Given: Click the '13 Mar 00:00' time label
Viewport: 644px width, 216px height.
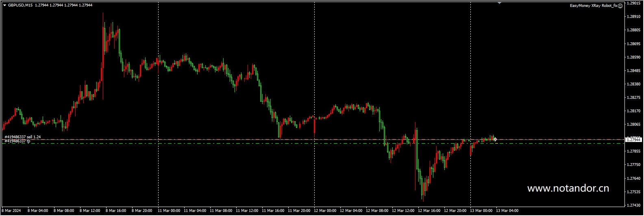Looking at the screenshot, I should (x=481, y=211).
